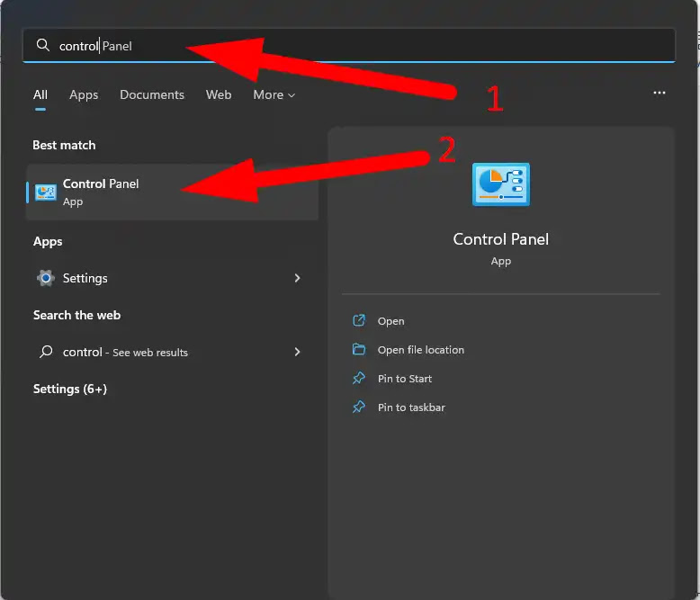Click the Pin to Start pin icon

coord(359,378)
